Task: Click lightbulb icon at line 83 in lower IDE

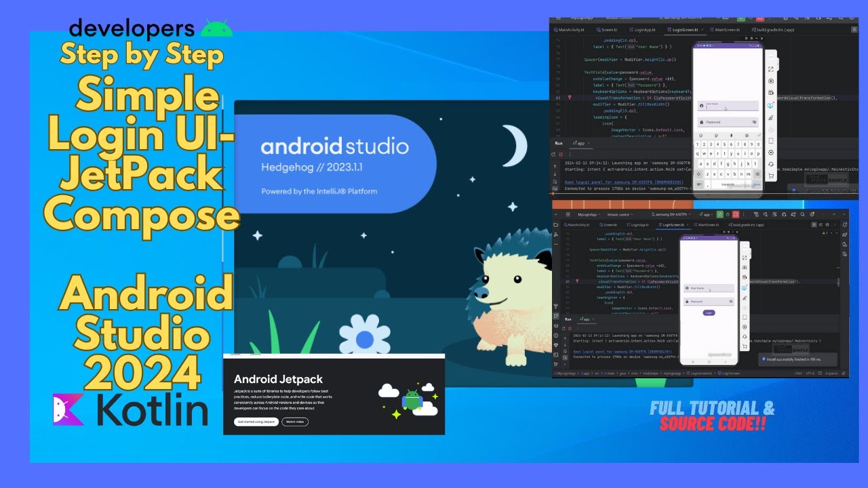Action: point(577,281)
